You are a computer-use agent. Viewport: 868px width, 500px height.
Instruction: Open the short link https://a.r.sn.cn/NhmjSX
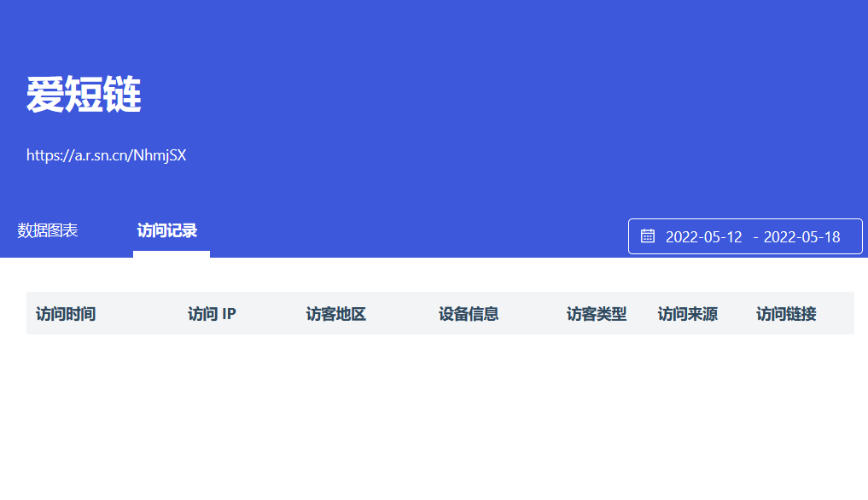tap(107, 155)
